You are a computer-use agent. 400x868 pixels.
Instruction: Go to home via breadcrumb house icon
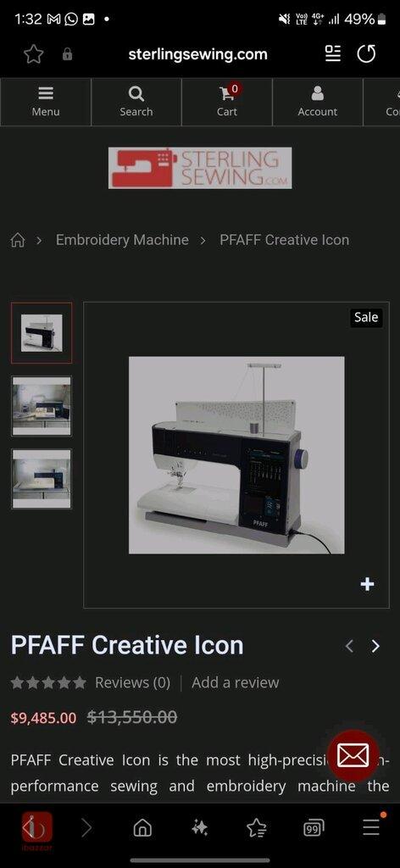click(18, 240)
